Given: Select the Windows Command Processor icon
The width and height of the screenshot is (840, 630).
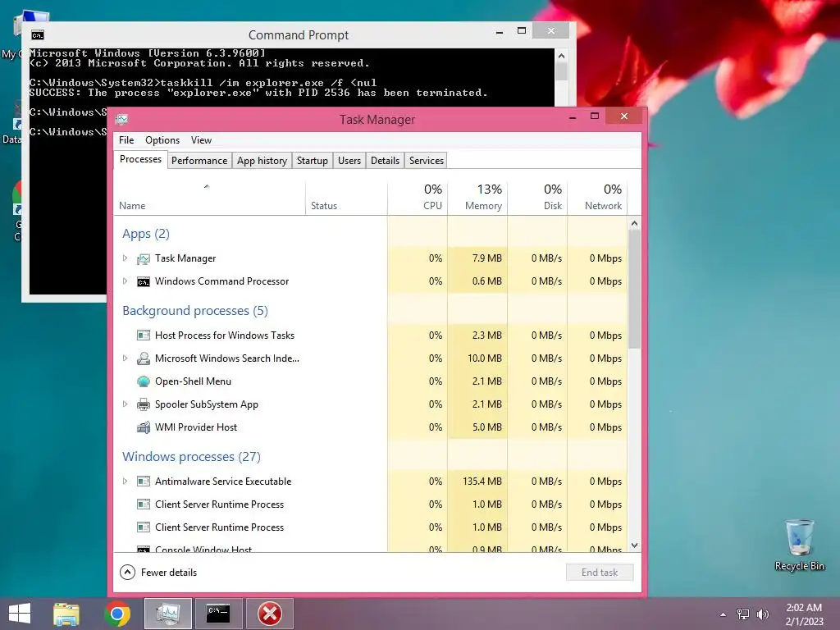Looking at the screenshot, I should 143,282.
